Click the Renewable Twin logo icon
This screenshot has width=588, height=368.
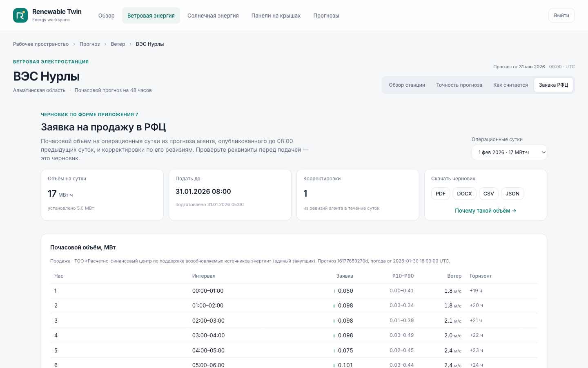(x=20, y=16)
